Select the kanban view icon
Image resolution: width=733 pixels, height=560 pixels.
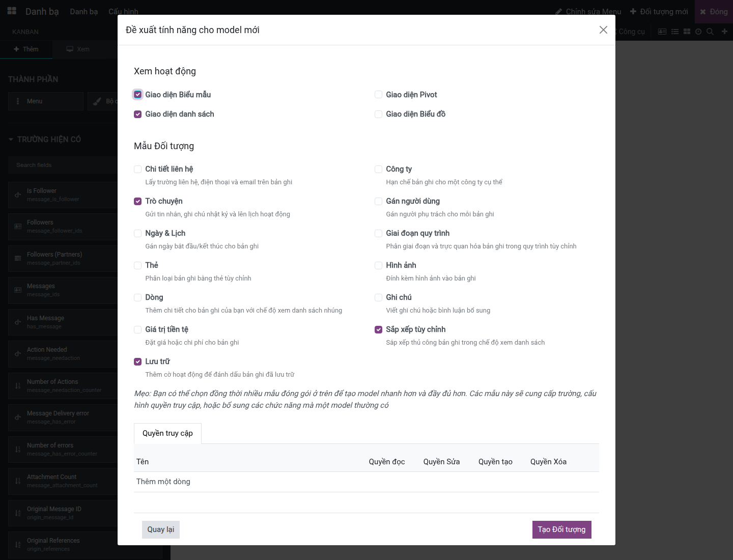(687, 32)
